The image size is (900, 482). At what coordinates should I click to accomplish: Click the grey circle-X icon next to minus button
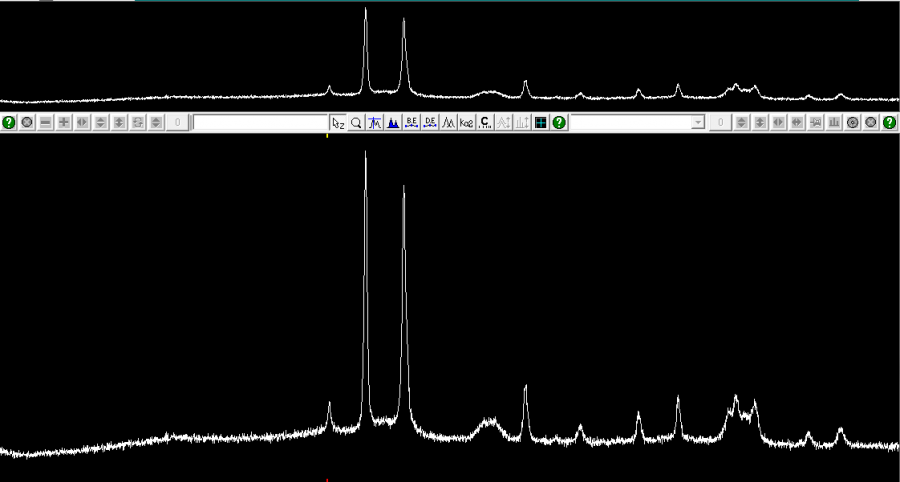click(x=27, y=122)
